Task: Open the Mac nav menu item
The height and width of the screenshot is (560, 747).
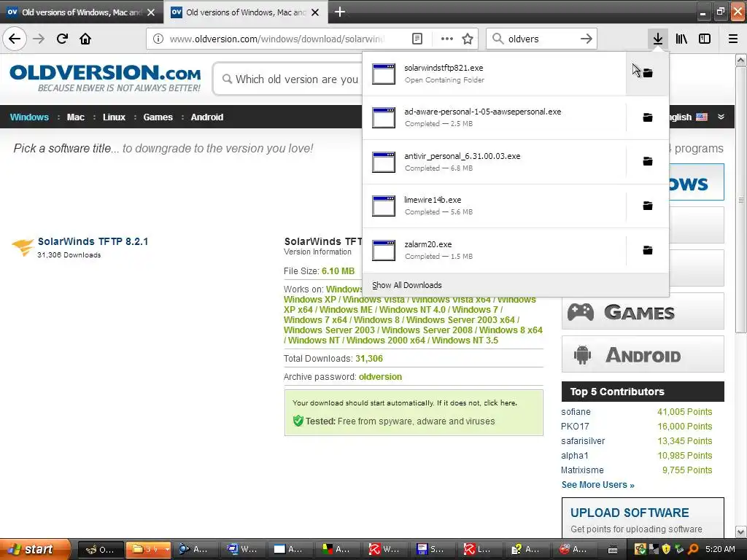Action: click(75, 117)
